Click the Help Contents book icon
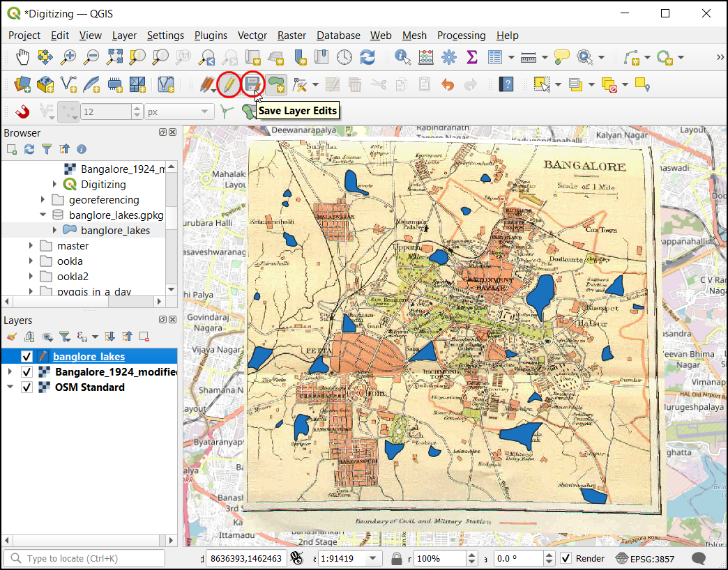 tap(506, 85)
